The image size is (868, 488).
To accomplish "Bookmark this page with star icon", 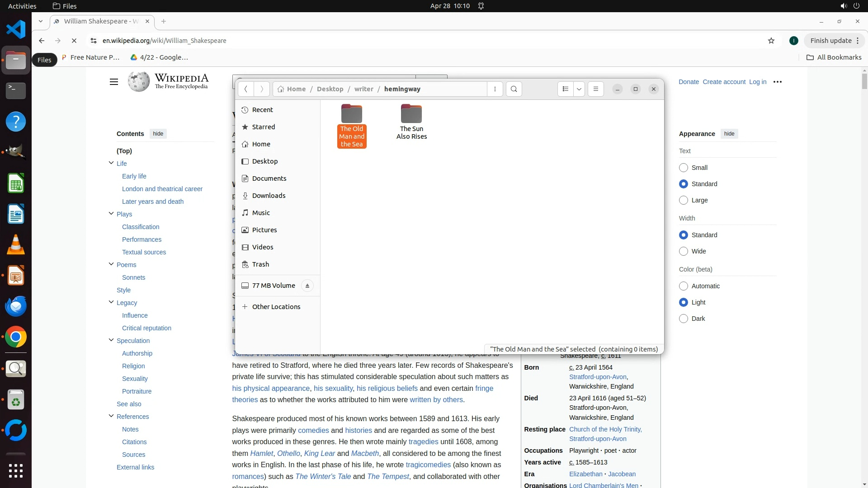I will pos(771,41).
